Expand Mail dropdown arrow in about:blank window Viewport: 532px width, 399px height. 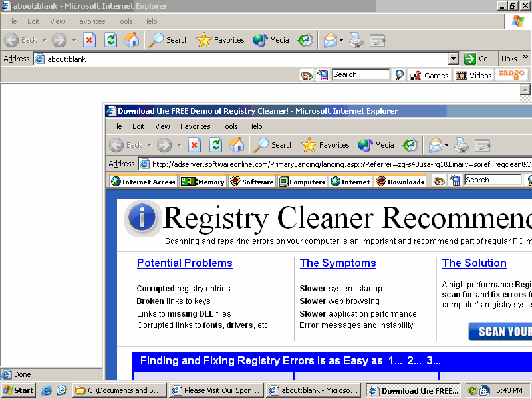342,41
